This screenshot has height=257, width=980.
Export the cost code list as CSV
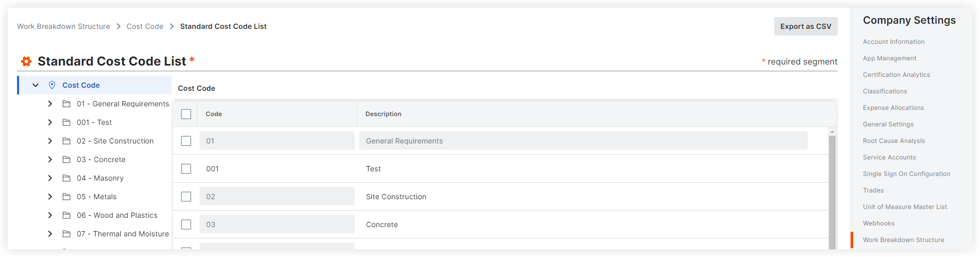coord(805,26)
